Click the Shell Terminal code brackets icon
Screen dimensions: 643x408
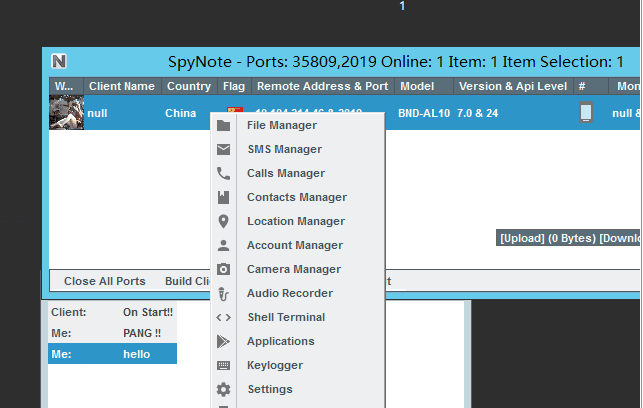point(223,317)
